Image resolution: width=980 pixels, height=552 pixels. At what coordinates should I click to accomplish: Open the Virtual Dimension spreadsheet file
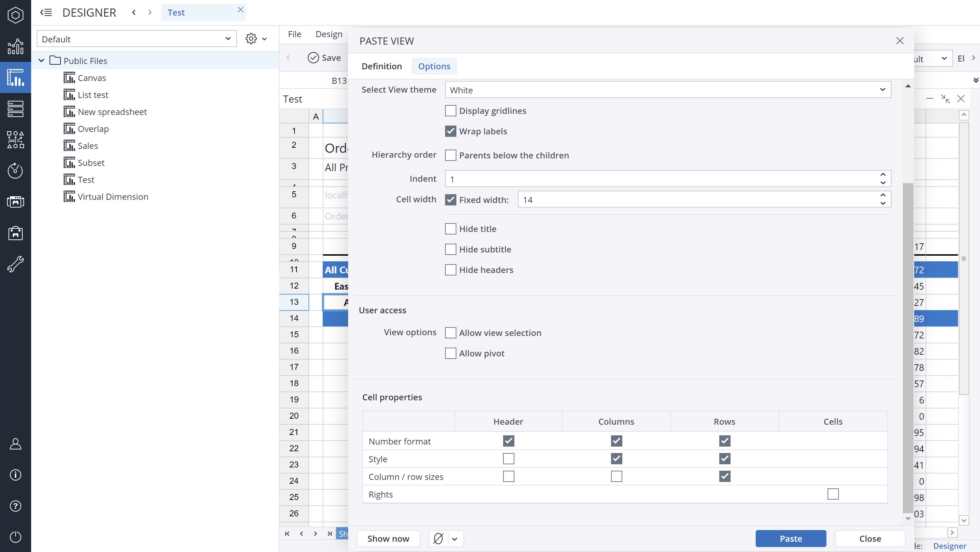[113, 197]
